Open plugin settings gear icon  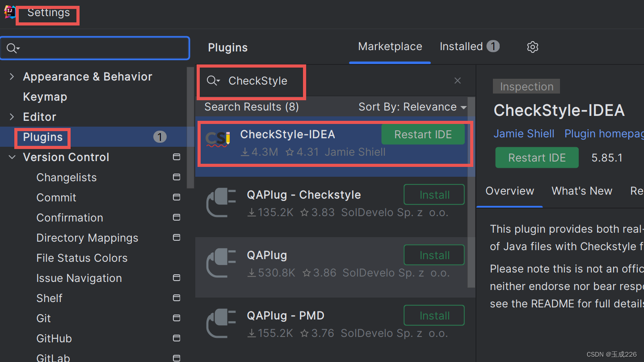click(x=532, y=47)
